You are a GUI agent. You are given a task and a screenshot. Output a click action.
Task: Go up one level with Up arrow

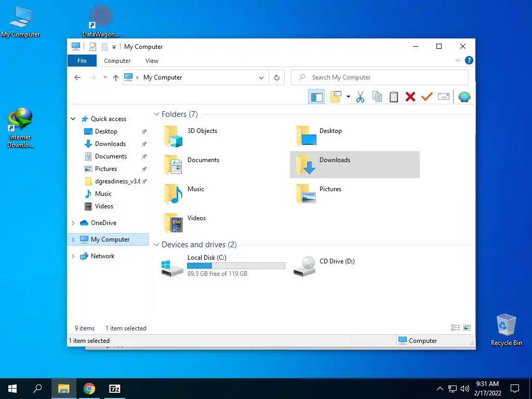116,78
